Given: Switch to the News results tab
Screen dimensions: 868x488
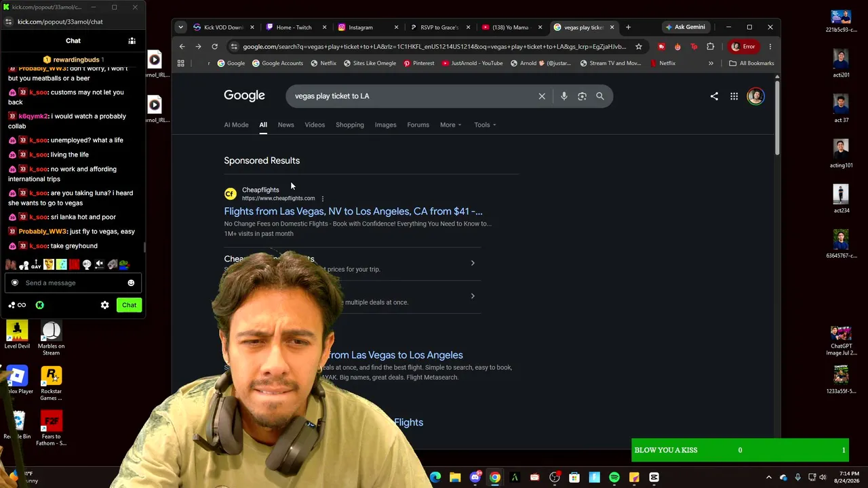Looking at the screenshot, I should pyautogui.click(x=285, y=125).
